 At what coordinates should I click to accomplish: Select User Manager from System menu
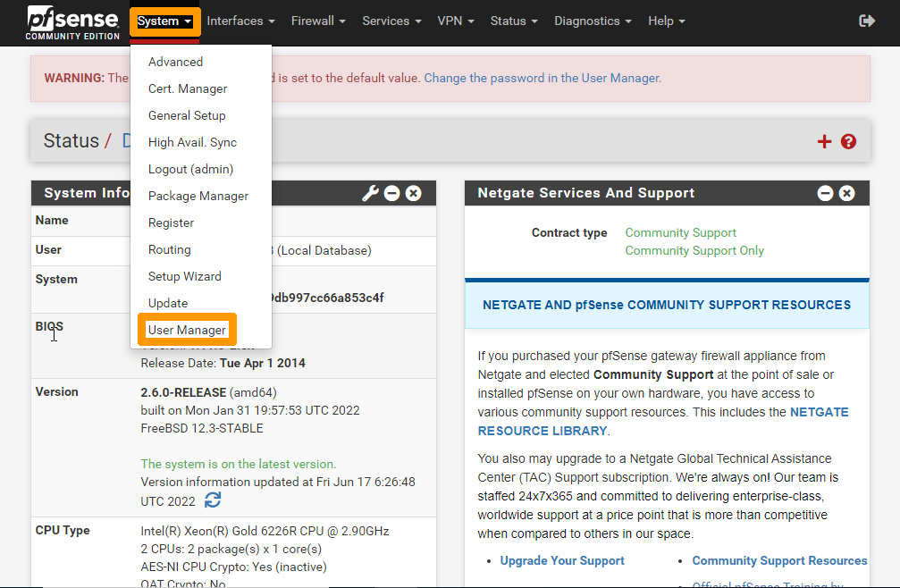pos(187,330)
